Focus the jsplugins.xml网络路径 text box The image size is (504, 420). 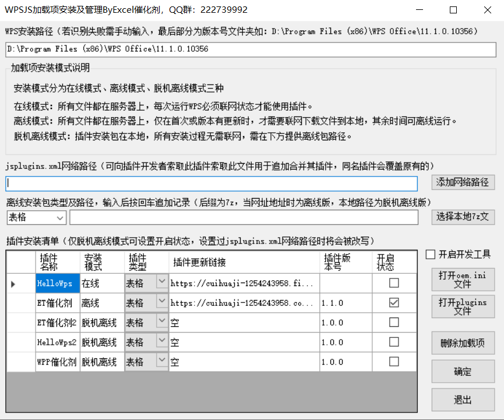pyautogui.click(x=212, y=183)
